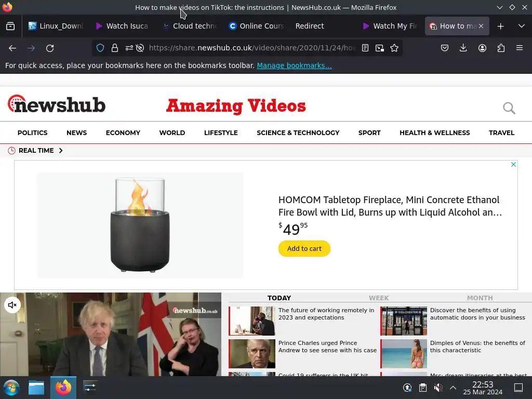Switch to Redirect tab

[322, 26]
